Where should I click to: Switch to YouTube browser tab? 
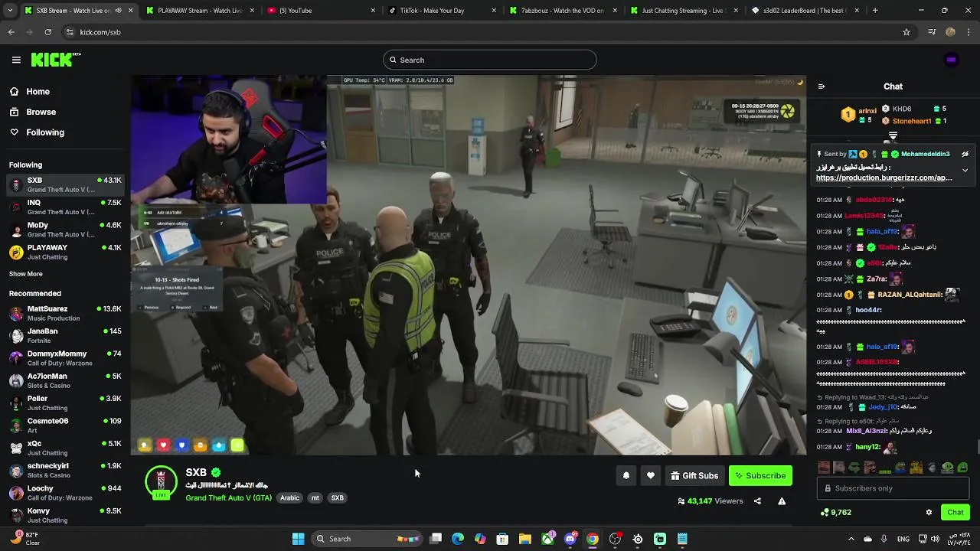pyautogui.click(x=322, y=11)
